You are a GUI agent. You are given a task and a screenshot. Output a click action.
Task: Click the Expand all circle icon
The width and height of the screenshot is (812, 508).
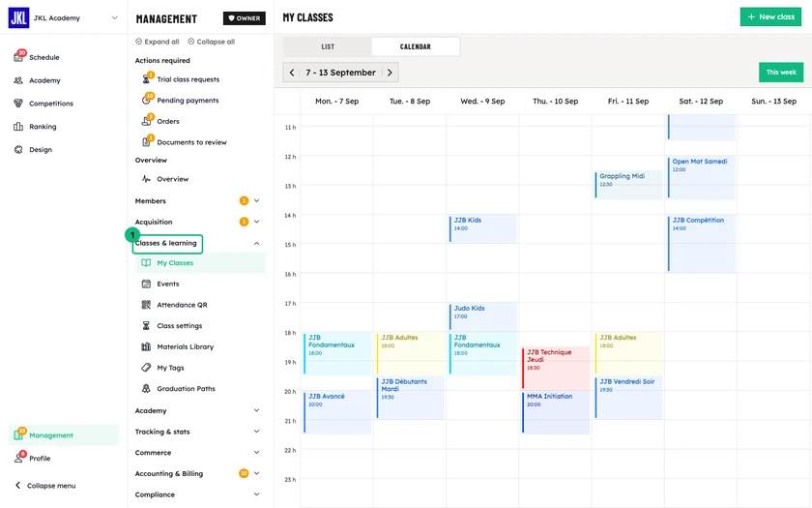138,42
